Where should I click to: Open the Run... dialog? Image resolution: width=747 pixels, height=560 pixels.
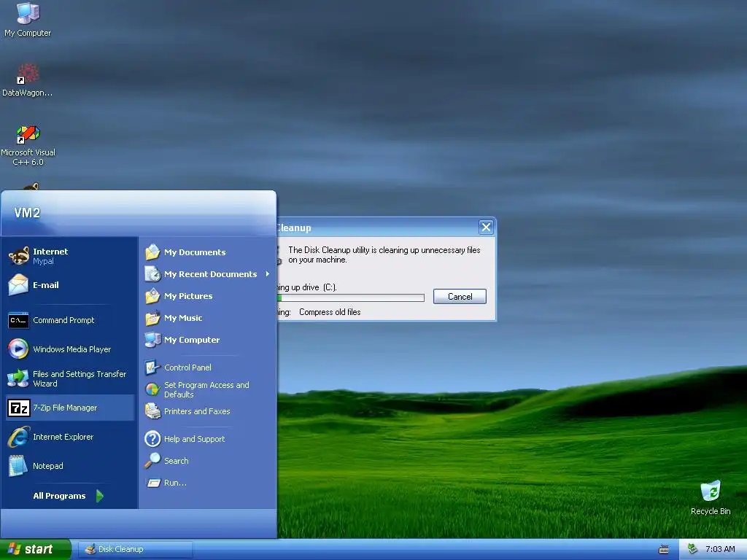208,483
